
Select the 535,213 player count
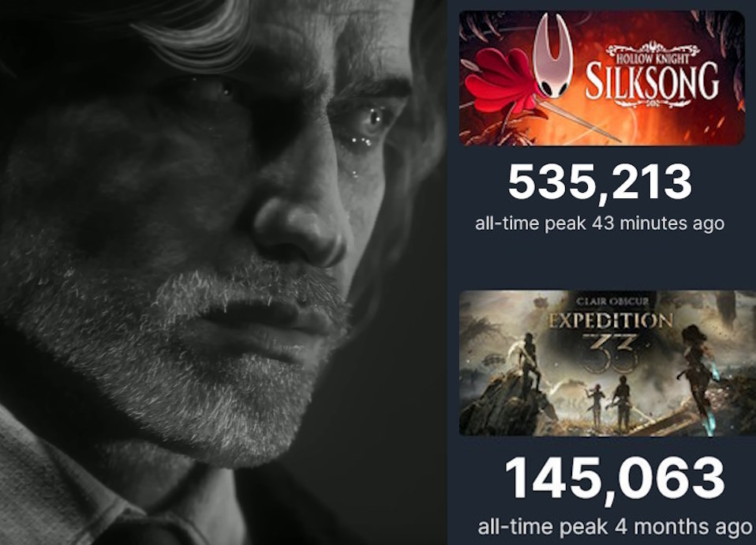click(600, 182)
